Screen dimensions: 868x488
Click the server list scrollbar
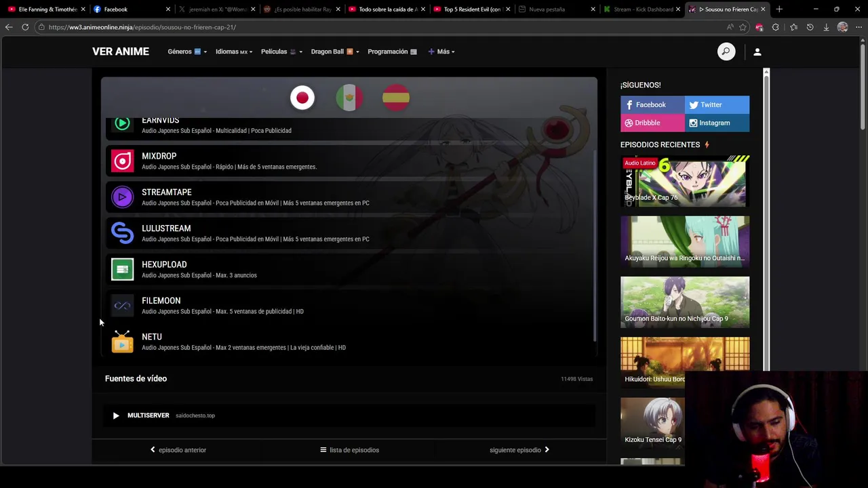point(595,244)
